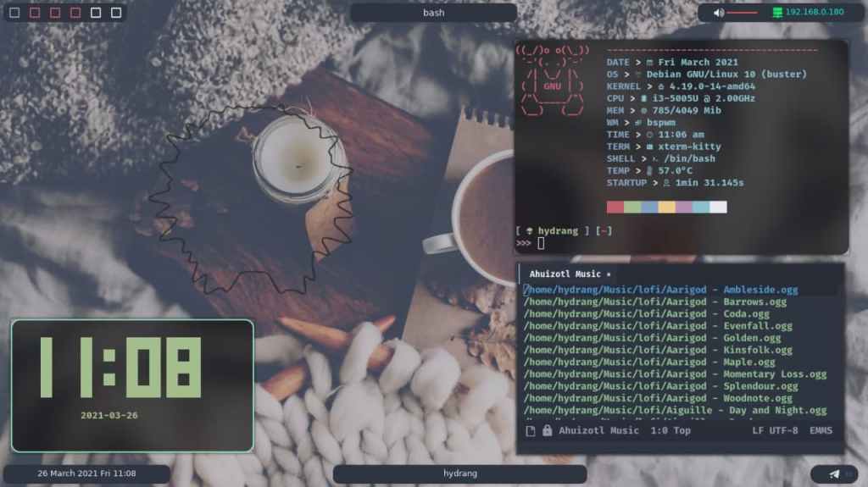
Task: Switch to the sixth workspace square
Action: (116, 13)
